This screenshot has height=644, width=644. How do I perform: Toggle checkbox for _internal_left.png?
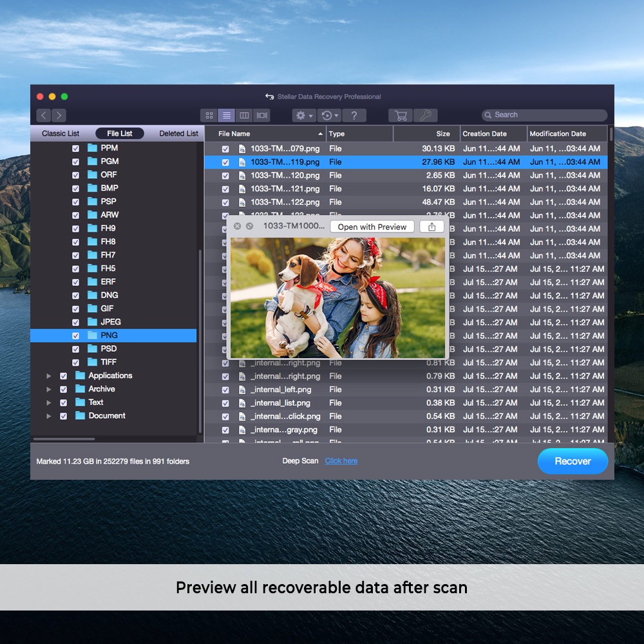pos(225,390)
